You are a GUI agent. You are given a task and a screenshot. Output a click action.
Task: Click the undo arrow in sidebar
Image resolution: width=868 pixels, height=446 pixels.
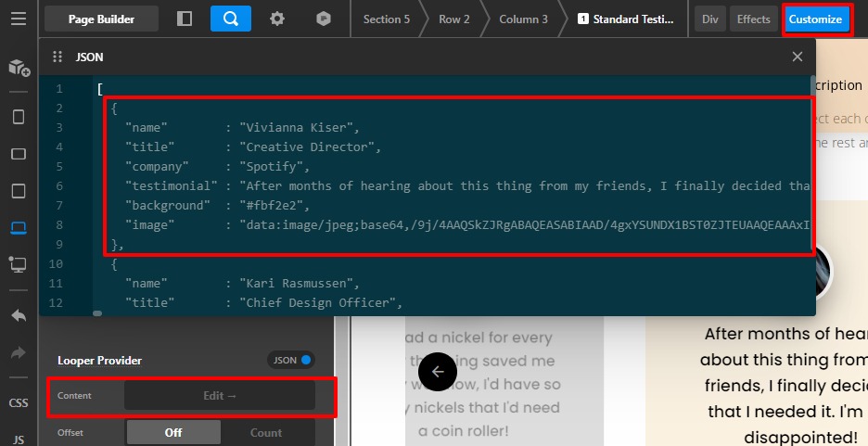click(19, 315)
